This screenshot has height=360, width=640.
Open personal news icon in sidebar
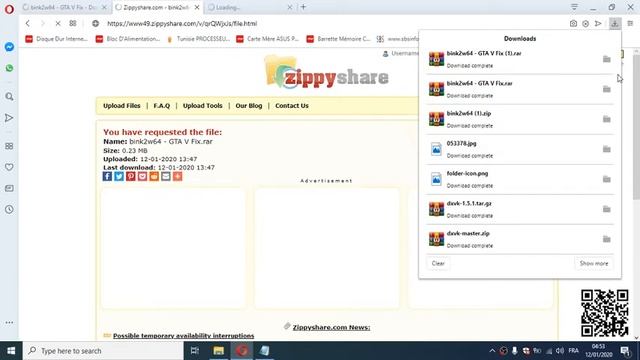(x=9, y=188)
